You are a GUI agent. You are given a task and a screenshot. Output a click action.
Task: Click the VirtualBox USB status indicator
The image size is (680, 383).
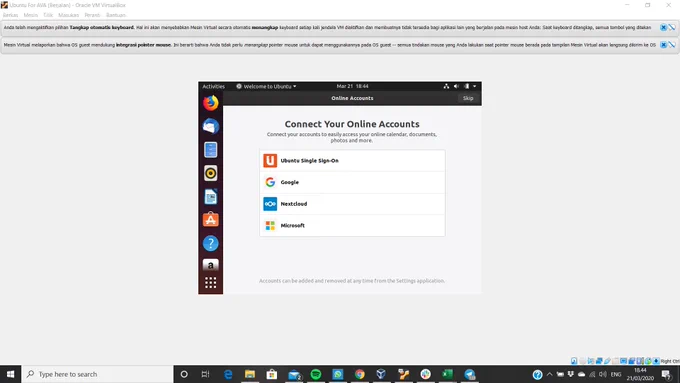(x=607, y=361)
